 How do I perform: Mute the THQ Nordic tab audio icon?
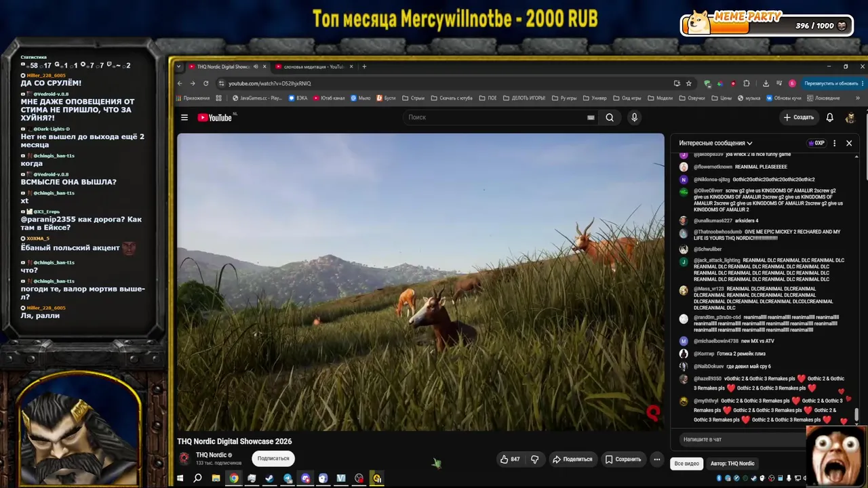point(256,66)
